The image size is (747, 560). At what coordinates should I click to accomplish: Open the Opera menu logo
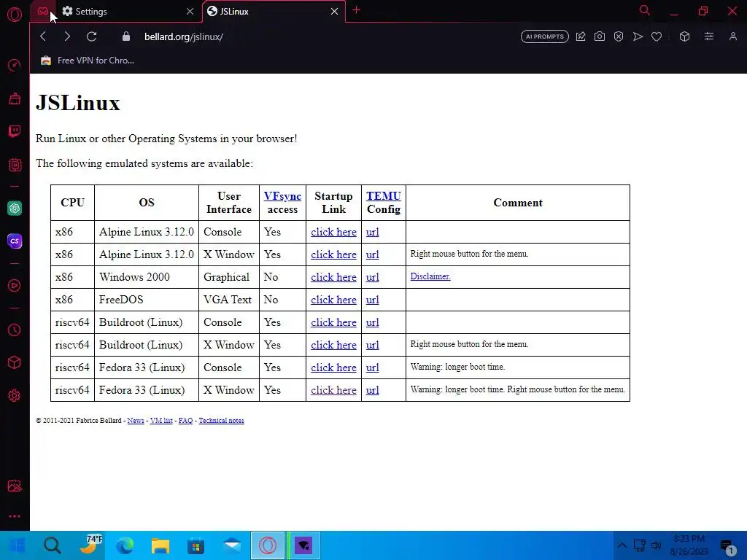[x=15, y=15]
